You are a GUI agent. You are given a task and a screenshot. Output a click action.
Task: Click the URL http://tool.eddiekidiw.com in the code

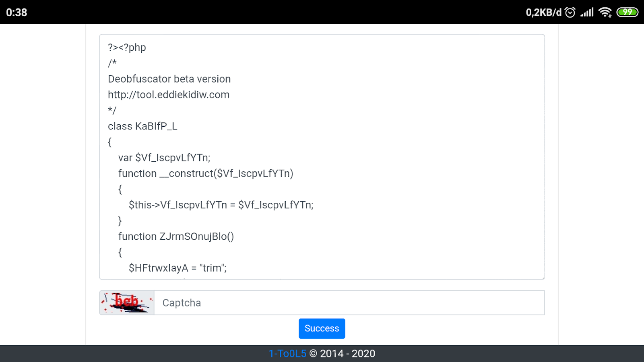[x=169, y=95]
